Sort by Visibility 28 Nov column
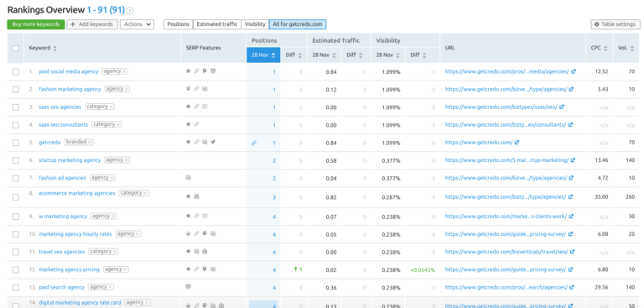644x308 pixels. pyautogui.click(x=388, y=55)
